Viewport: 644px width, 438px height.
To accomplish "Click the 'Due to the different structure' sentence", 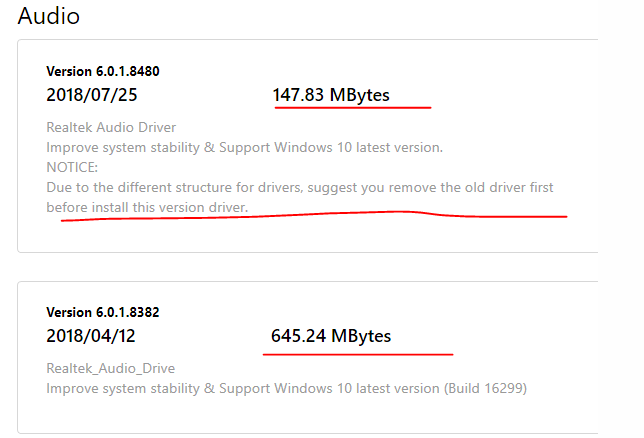I will 300,188.
